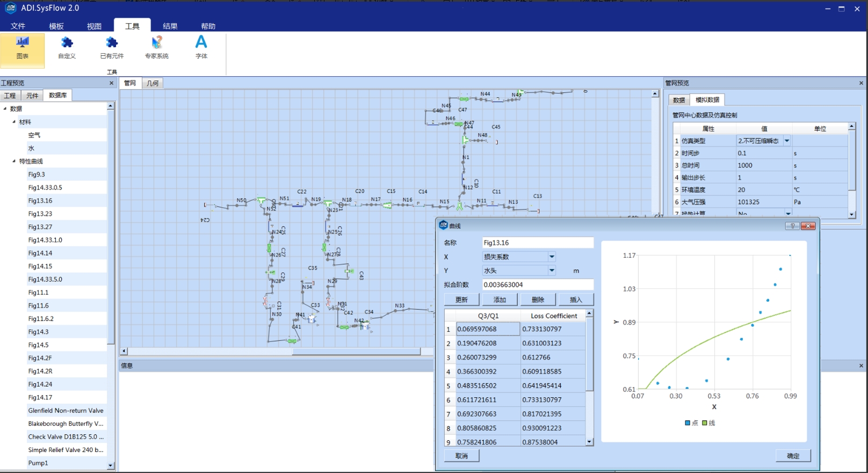868x473 pixels.
Task: Click the 确定 button
Action: (x=793, y=456)
